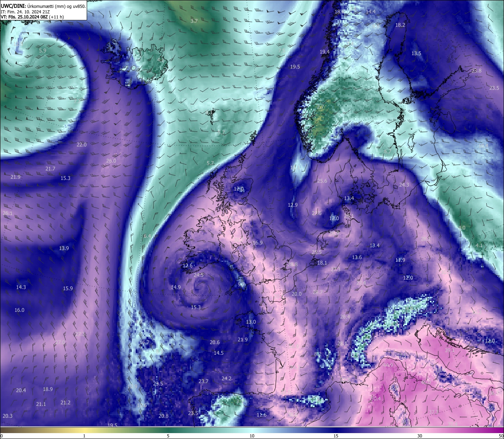Click the 15.9 value label

(68, 289)
